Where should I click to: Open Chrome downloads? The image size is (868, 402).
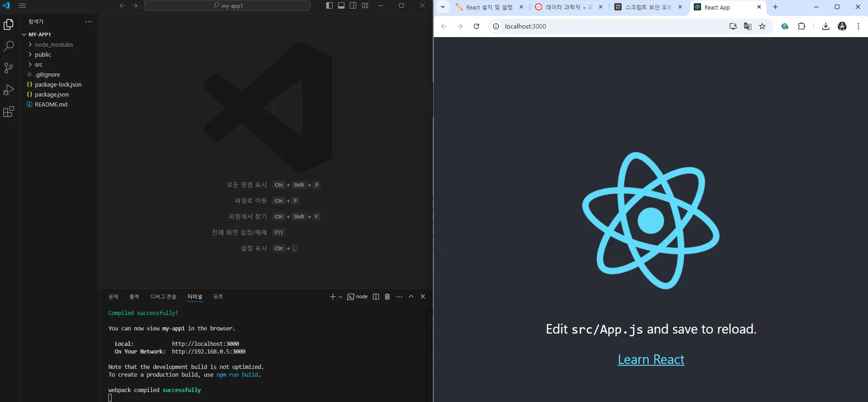click(x=826, y=26)
